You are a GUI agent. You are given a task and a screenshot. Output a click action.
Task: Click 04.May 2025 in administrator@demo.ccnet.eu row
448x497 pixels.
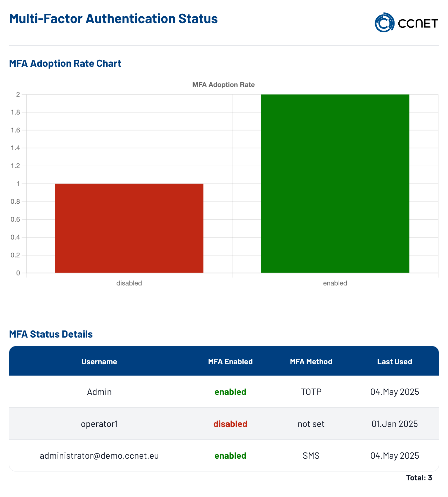pyautogui.click(x=395, y=456)
